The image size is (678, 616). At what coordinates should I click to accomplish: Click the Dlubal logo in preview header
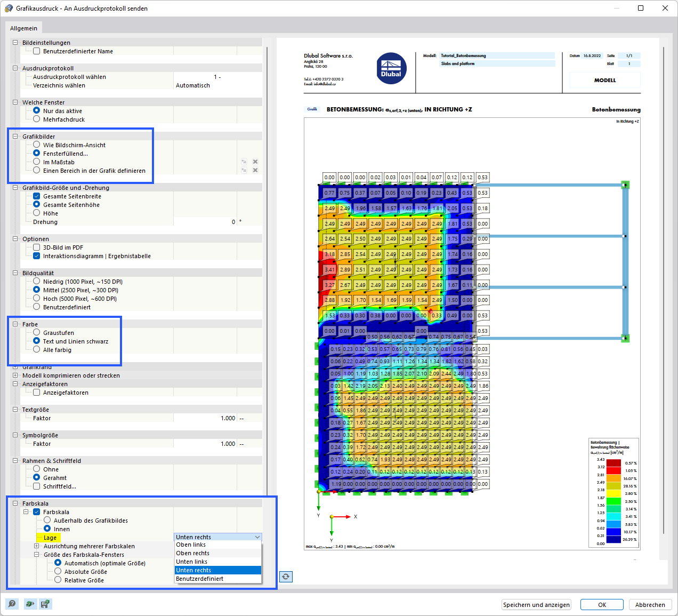click(x=391, y=68)
